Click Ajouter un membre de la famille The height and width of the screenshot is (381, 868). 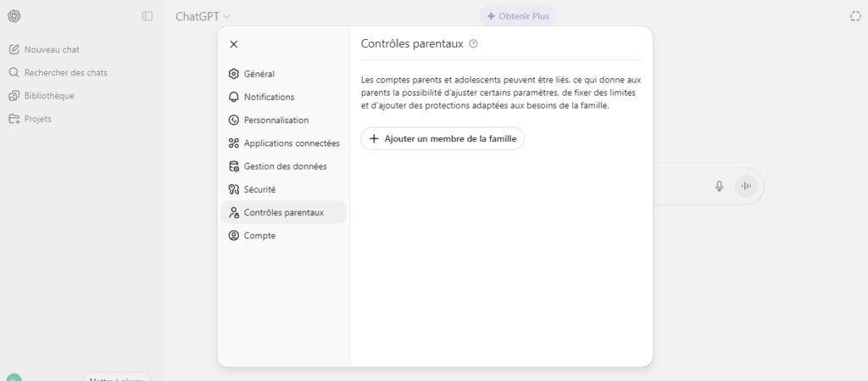pos(442,138)
